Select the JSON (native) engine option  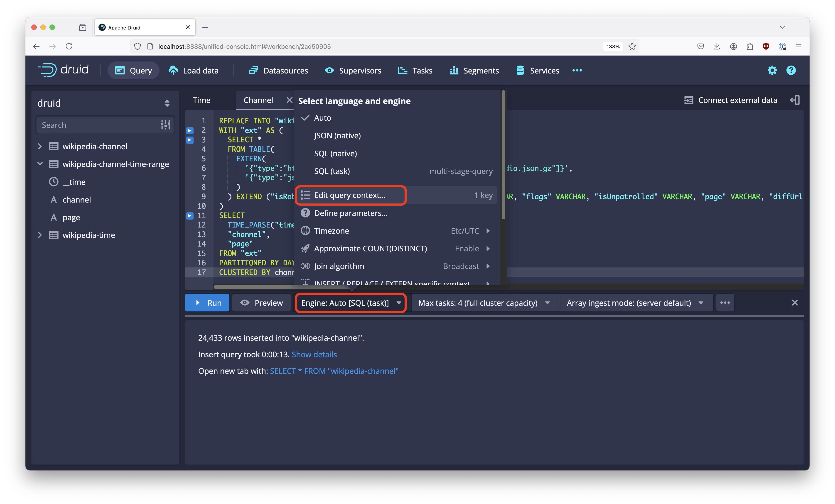(337, 135)
